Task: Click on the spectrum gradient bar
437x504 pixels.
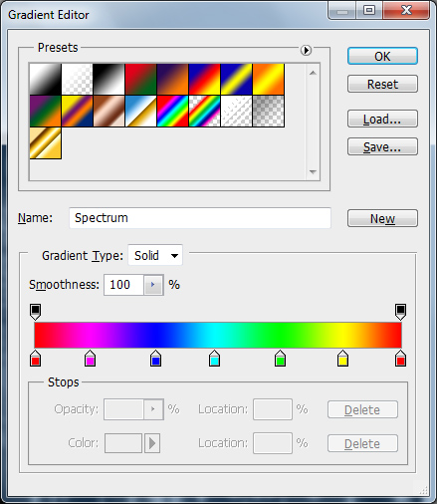Action: [x=218, y=335]
